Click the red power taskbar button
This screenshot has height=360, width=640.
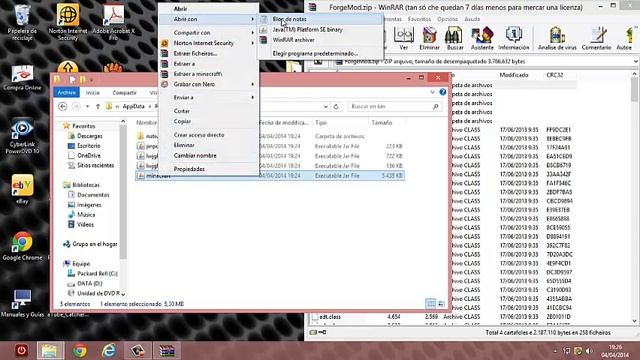coord(21,350)
